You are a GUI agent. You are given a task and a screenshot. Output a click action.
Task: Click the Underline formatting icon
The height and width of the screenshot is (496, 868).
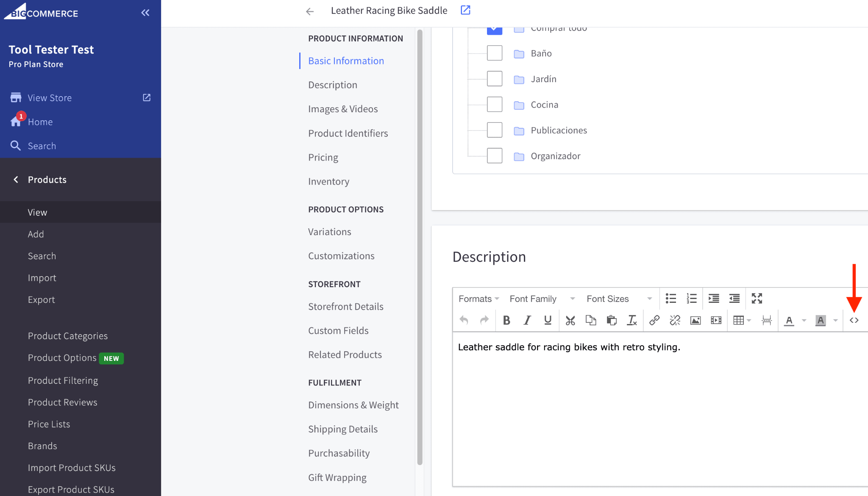click(x=547, y=320)
